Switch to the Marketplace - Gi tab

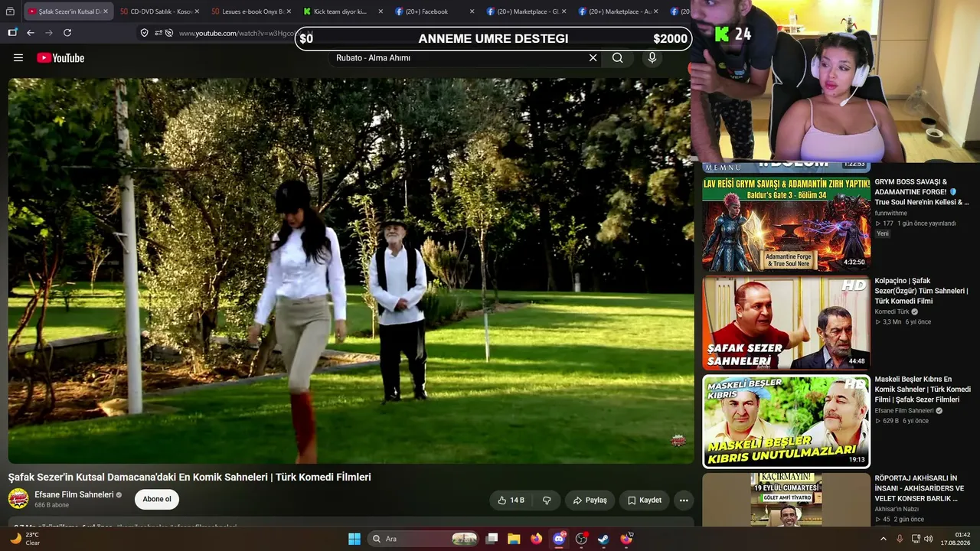528,11
